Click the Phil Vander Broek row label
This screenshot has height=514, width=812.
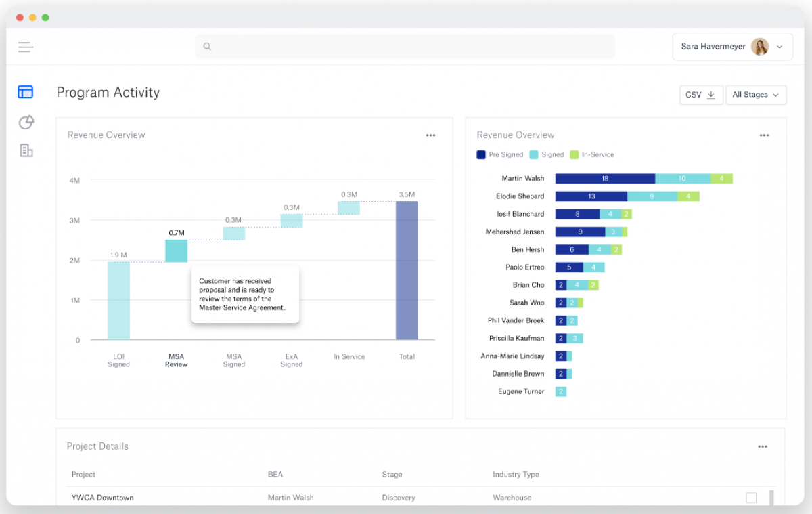[516, 320]
